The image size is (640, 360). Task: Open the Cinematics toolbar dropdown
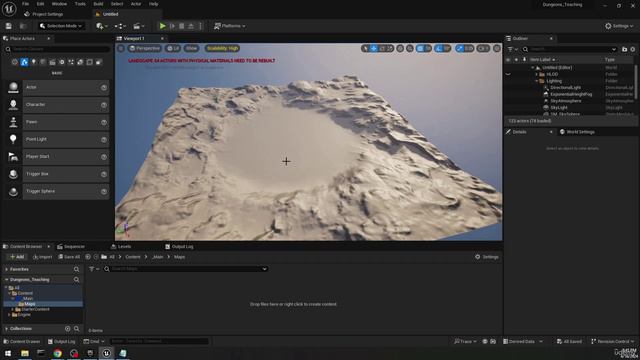tap(139, 26)
